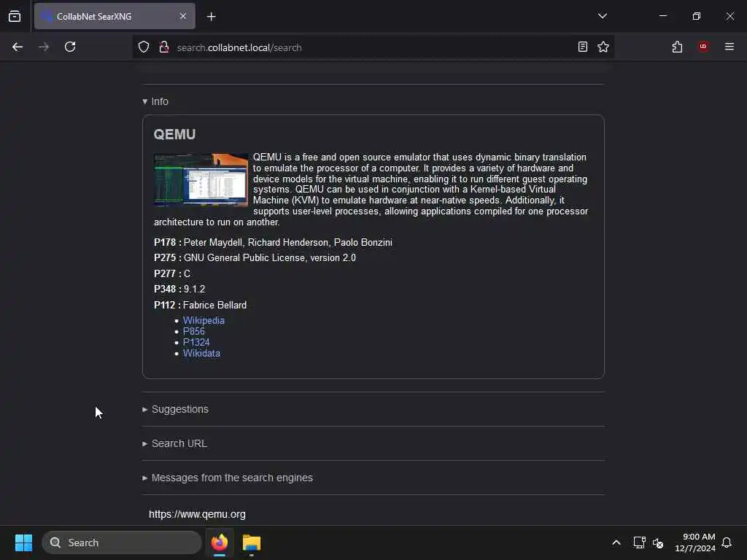
Task: Reload the current page
Action: tap(70, 47)
